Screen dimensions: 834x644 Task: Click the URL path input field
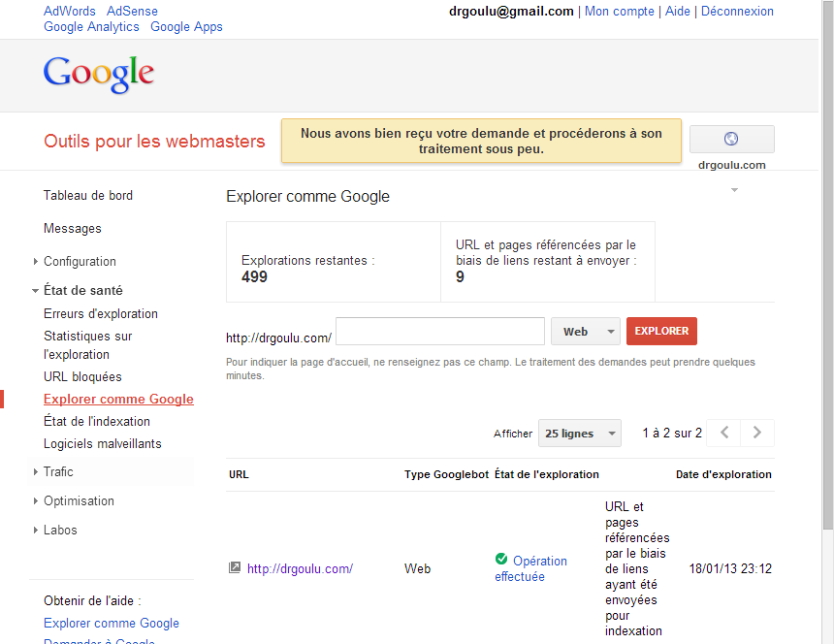pyautogui.click(x=440, y=332)
